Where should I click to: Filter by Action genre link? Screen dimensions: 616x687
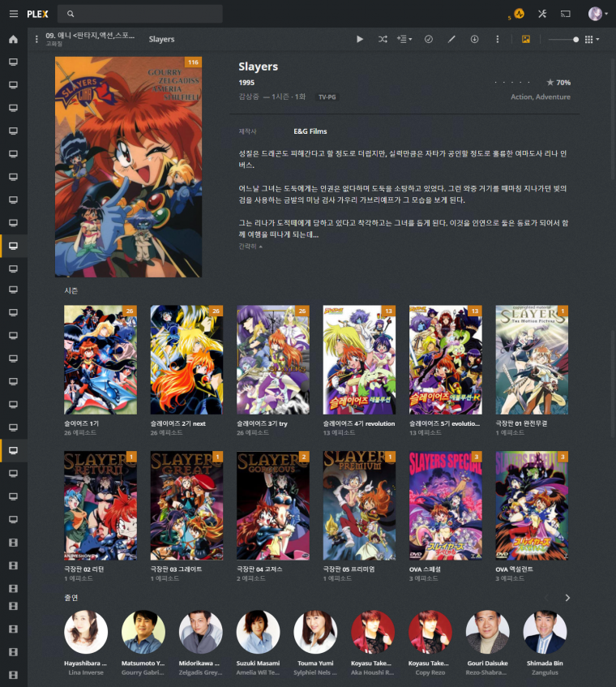521,97
